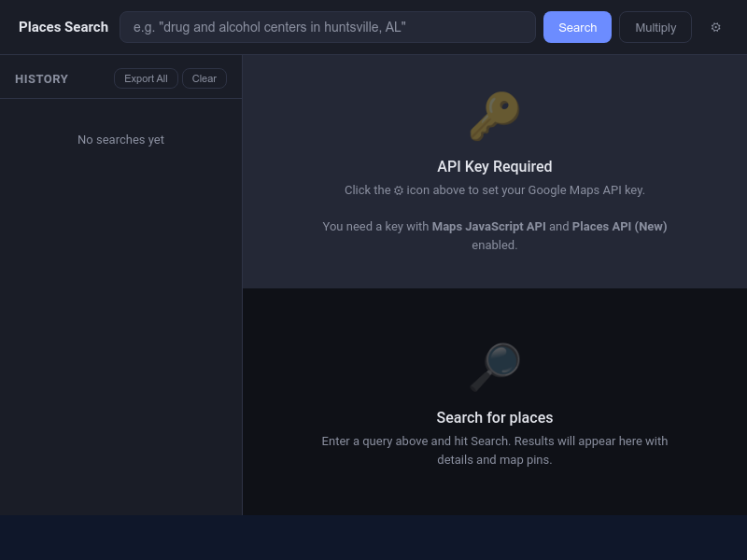Click the 'API Key Required' heading

(495, 166)
